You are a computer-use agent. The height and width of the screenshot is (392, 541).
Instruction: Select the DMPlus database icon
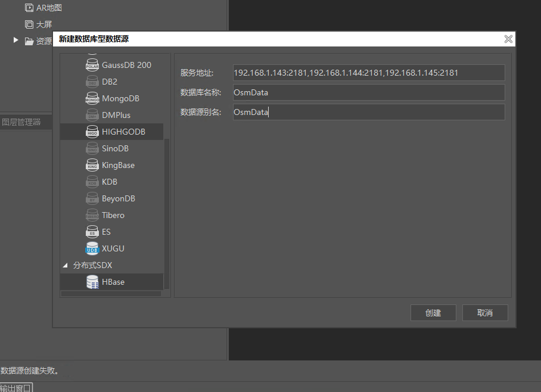92,115
